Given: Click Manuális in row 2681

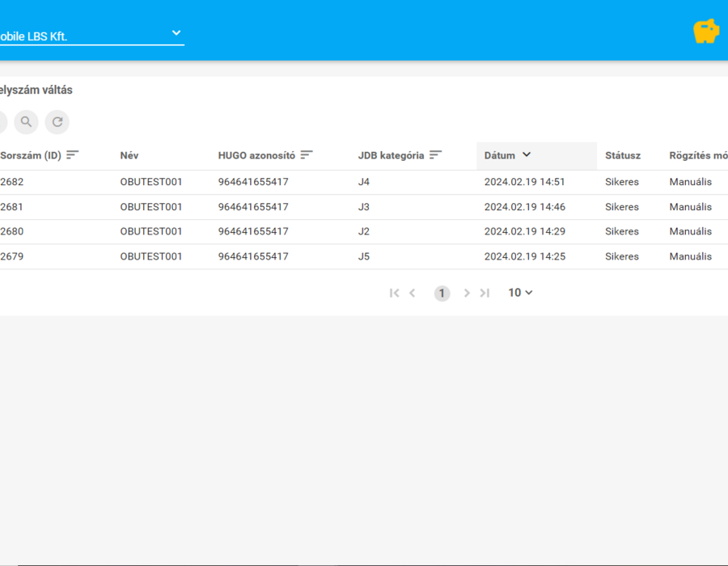Looking at the screenshot, I should [x=691, y=207].
